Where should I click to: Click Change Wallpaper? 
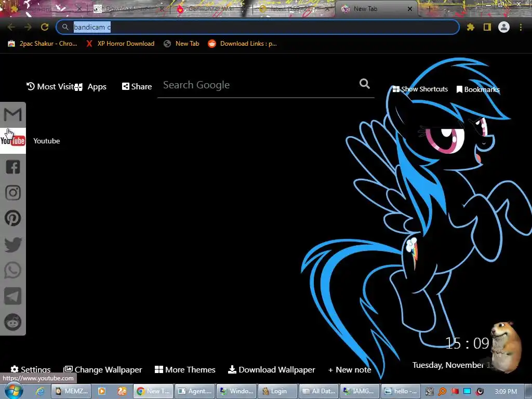(x=103, y=369)
